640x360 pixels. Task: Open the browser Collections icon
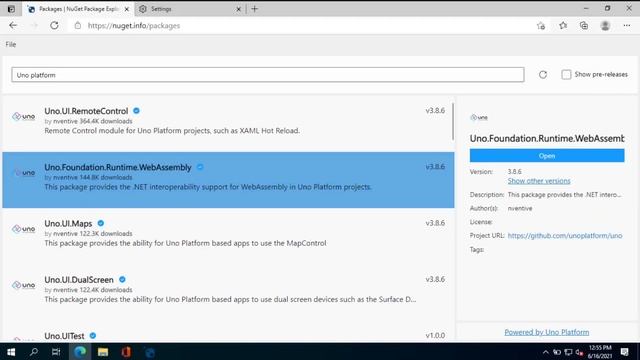point(584,25)
